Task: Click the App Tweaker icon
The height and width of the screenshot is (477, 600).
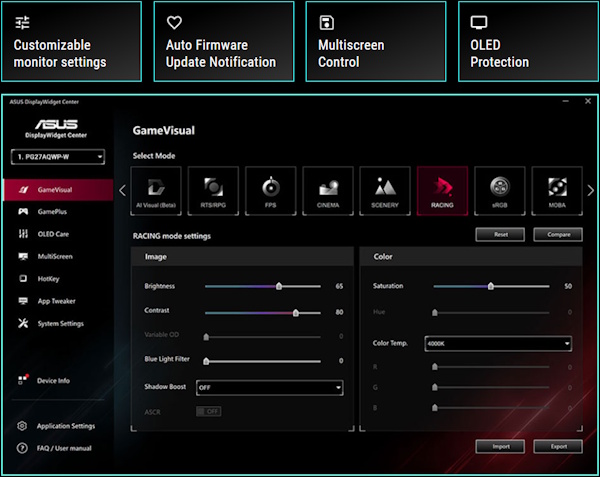Action: (23, 301)
